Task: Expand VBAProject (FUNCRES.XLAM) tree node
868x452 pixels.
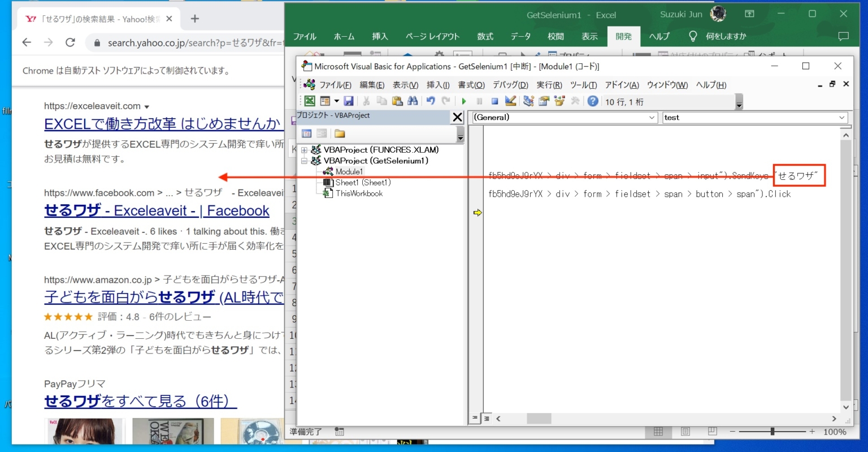Action: [x=305, y=150]
